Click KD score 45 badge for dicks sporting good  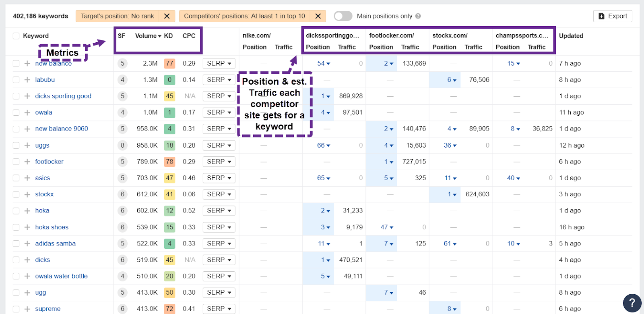[x=169, y=96]
